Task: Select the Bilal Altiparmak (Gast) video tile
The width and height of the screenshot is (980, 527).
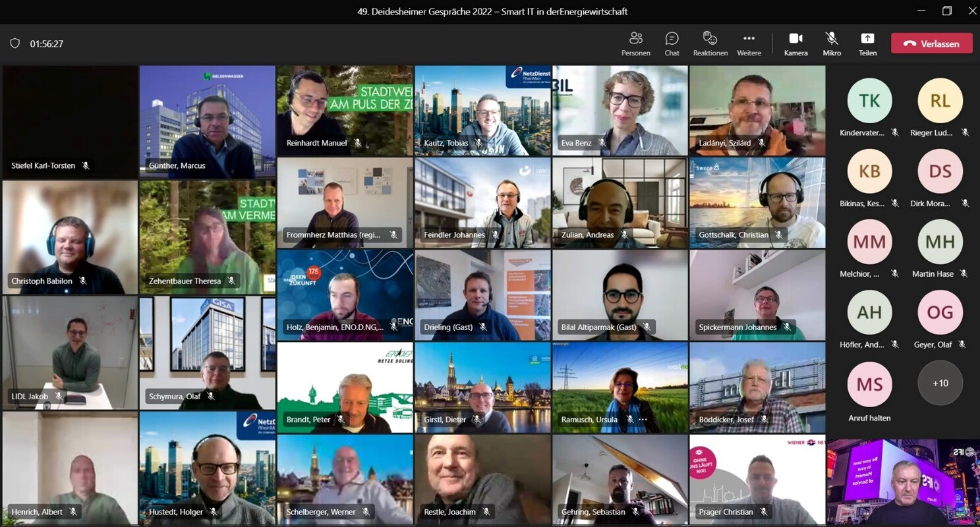Action: tap(620, 294)
